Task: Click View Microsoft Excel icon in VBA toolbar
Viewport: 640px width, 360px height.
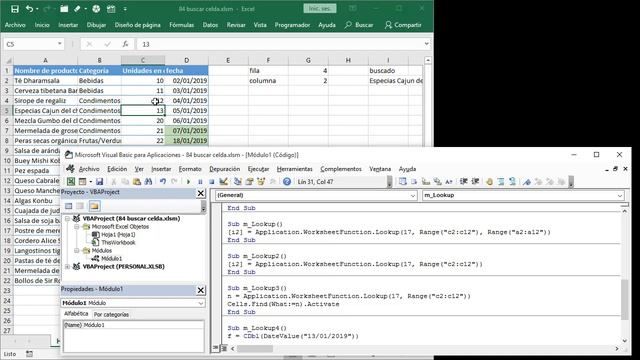Action: point(71,182)
